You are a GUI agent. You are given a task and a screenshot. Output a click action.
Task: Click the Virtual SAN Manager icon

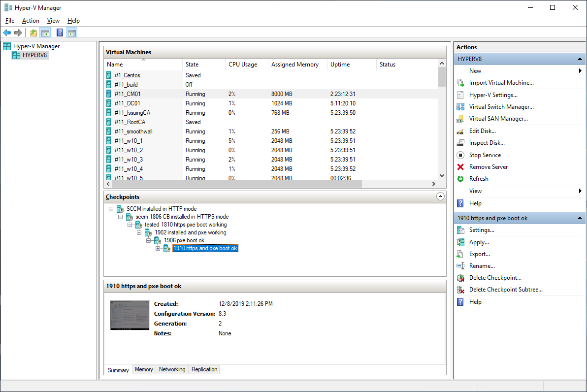pos(460,119)
